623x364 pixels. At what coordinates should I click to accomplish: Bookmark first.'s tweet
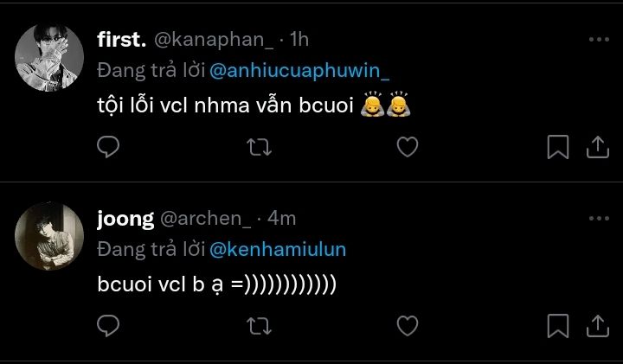[x=559, y=147]
